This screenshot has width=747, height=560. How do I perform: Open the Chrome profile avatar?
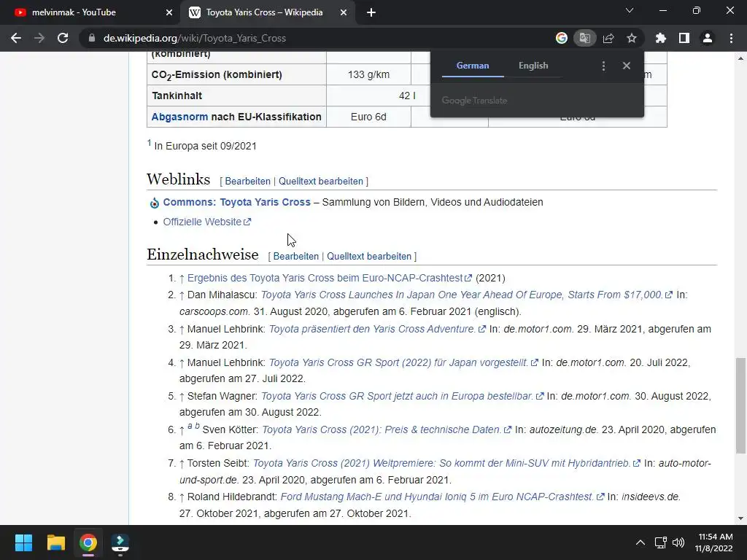coord(708,38)
